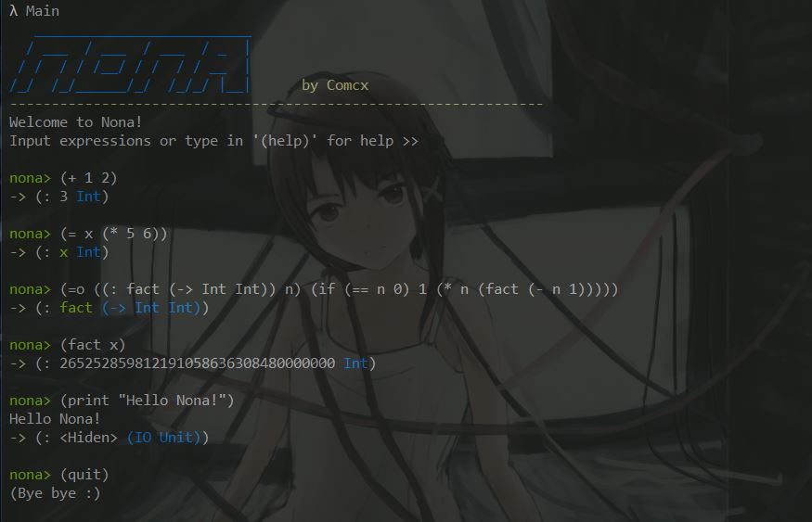Click the "Input expressions or type in '(help)'" line
Viewport: 812px width, 522px height.
click(x=213, y=141)
